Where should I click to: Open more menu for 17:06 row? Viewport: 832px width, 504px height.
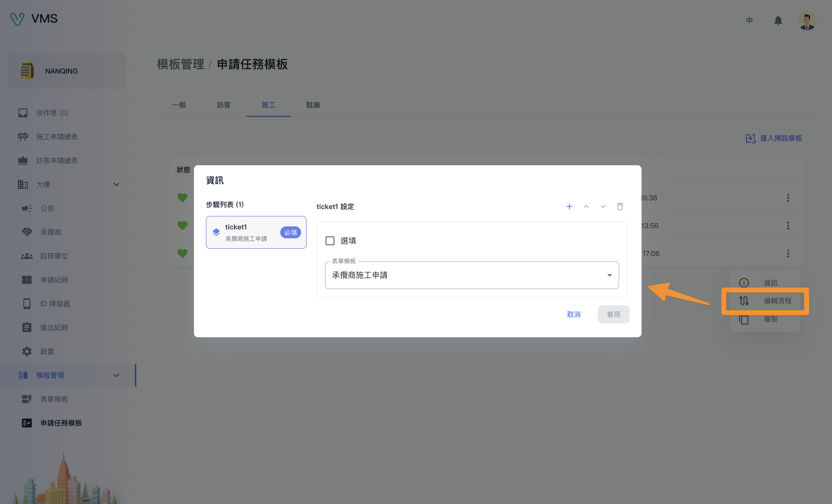[x=788, y=253]
